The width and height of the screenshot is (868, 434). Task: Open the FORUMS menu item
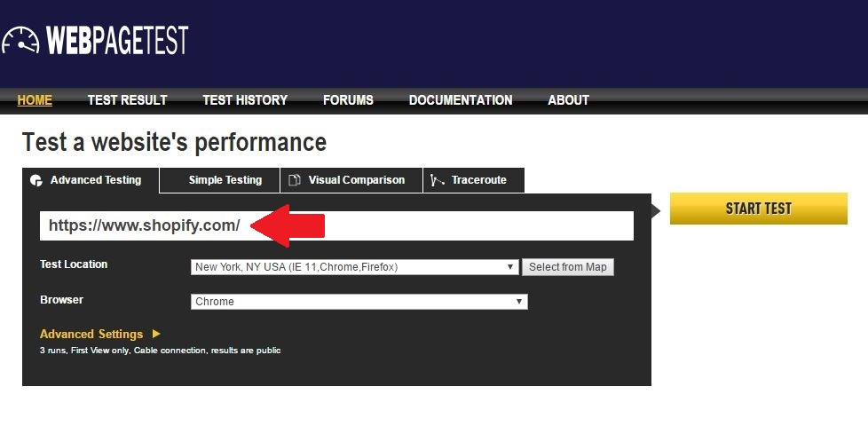tap(348, 100)
